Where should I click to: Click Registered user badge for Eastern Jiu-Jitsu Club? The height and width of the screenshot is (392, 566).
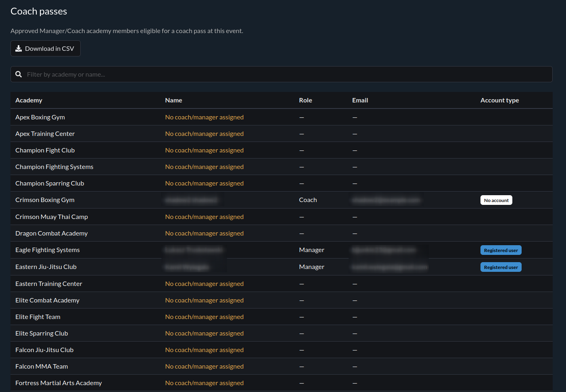click(x=501, y=267)
